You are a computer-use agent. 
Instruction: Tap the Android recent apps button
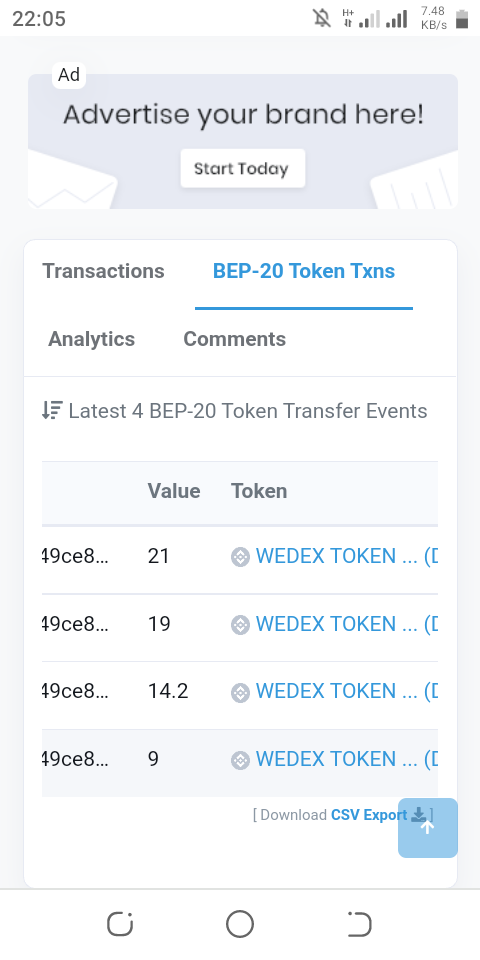[120, 924]
